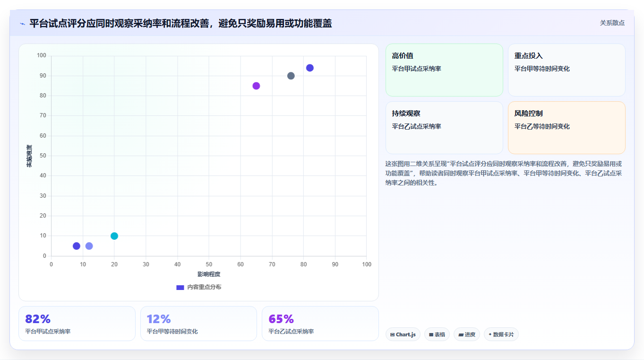Click the icon inside the 表格 tag

coord(431,334)
